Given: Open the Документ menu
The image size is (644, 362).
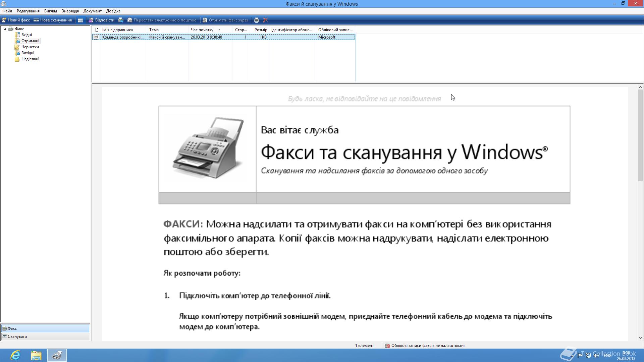Looking at the screenshot, I should tap(93, 11).
